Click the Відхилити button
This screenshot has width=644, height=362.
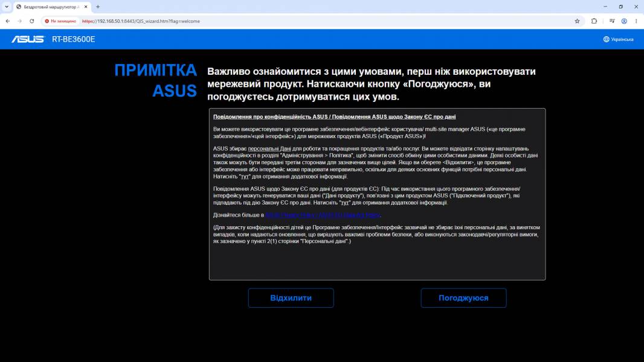pyautogui.click(x=291, y=298)
